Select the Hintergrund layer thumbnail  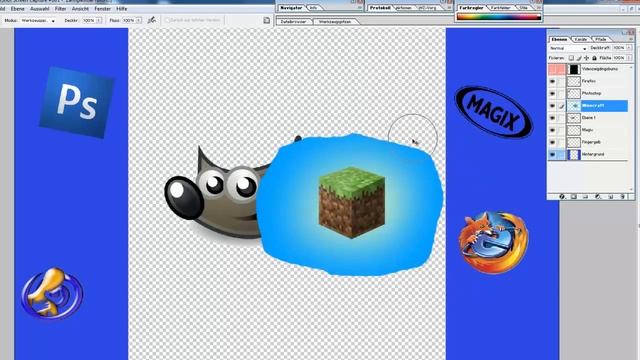(574, 155)
